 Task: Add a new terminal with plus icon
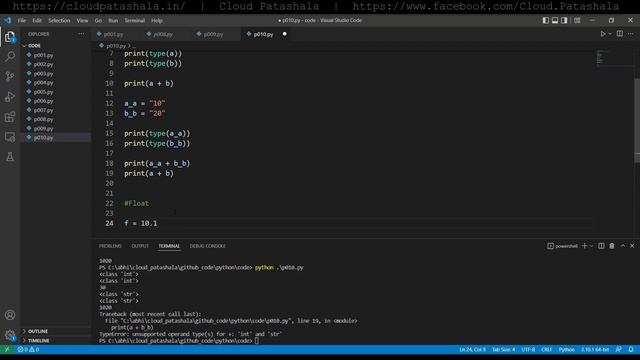point(584,246)
